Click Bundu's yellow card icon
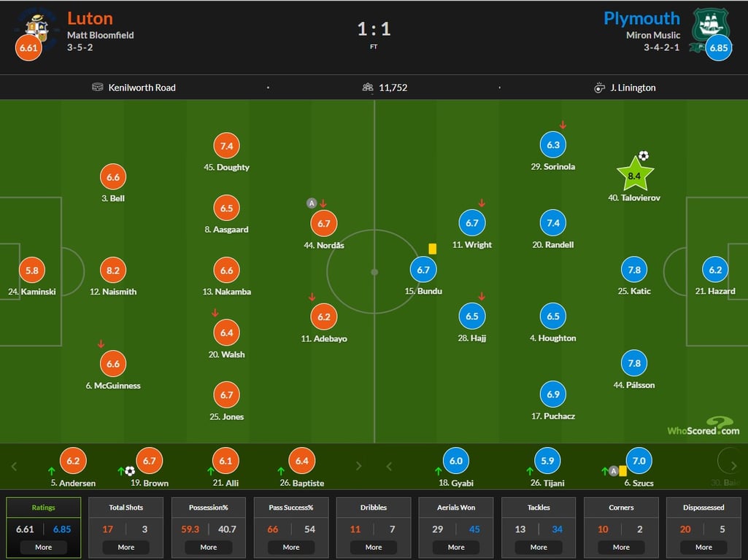748x560 pixels. (x=433, y=249)
